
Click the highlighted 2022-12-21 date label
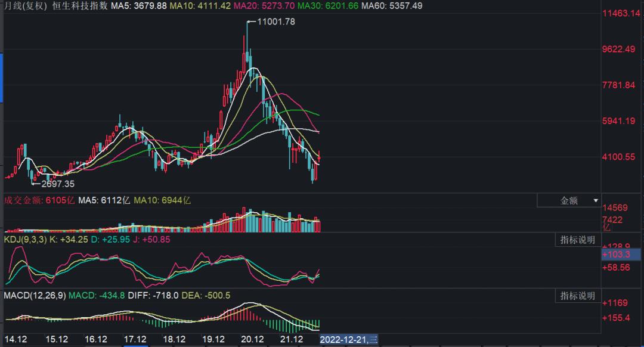point(349,338)
